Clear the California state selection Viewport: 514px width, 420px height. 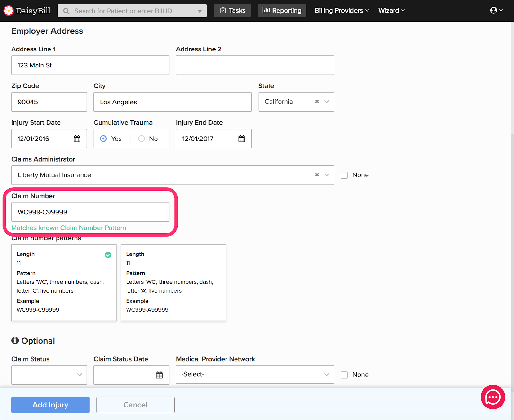(317, 101)
